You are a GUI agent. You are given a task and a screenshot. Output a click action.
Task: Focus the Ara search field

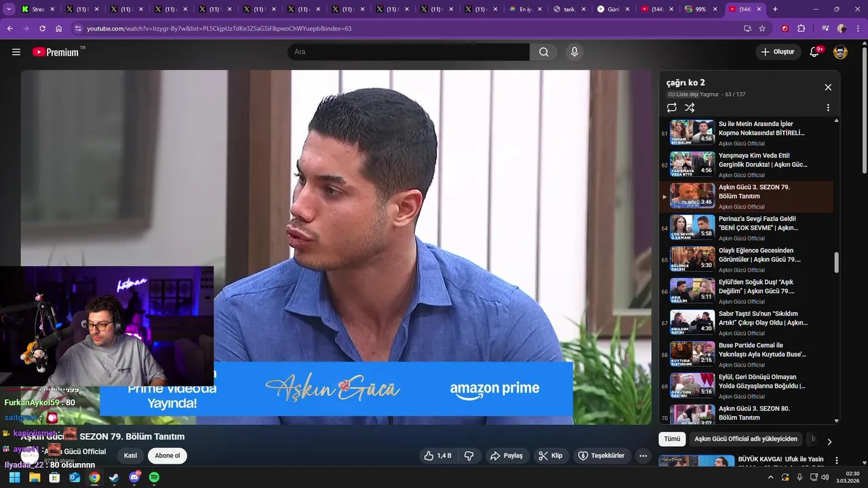tap(409, 52)
